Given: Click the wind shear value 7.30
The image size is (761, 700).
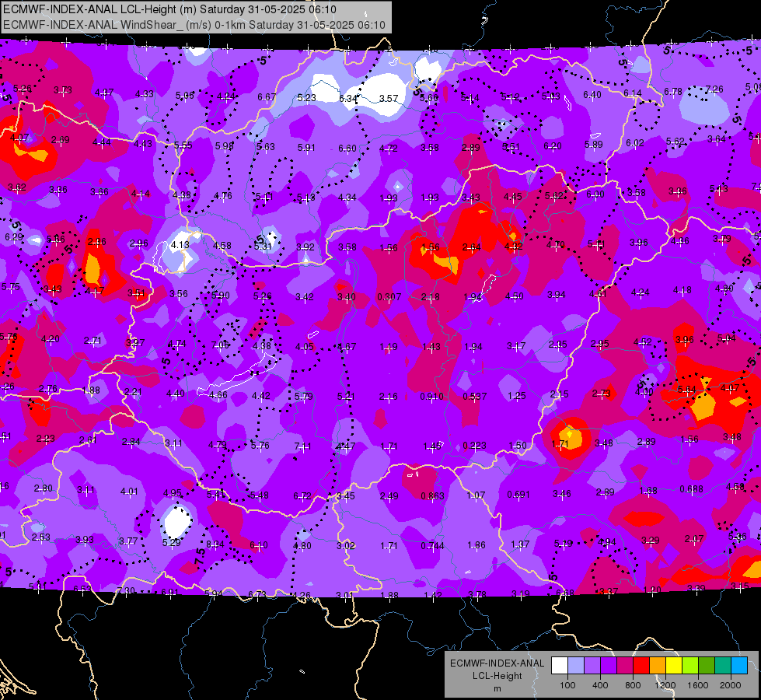Looking at the screenshot, I should pos(126,590).
